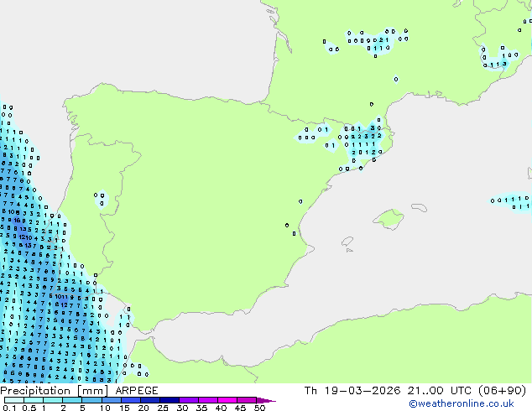This screenshot has height=411, width=532.
Task: Click the 40–45 mm magenta swatch
Action: click(x=227, y=400)
